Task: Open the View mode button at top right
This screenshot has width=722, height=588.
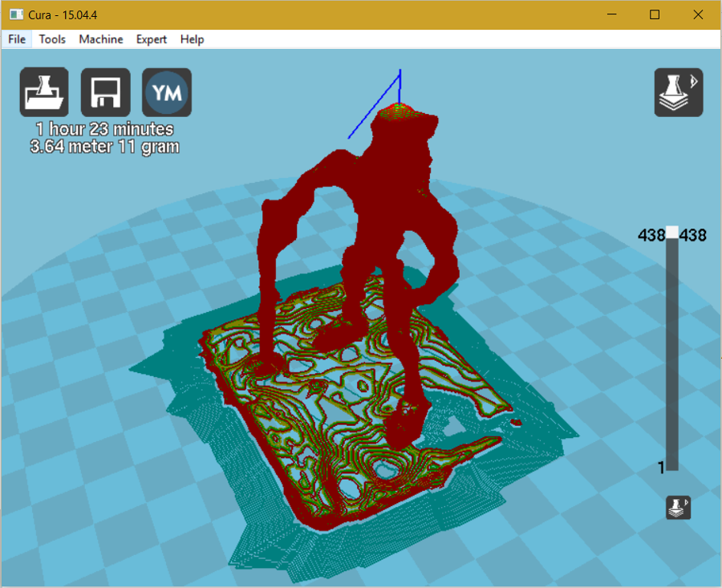Action: 678,92
